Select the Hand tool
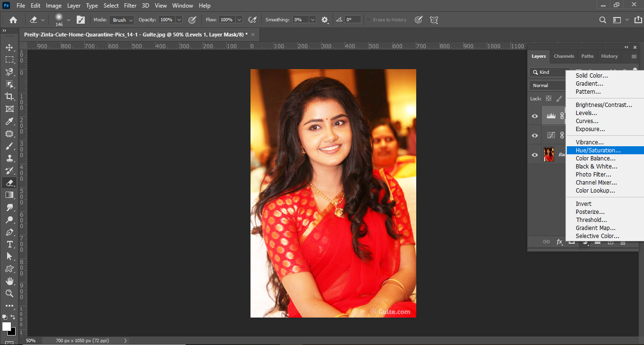Screen dimensions: 644x345 [x=9, y=281]
